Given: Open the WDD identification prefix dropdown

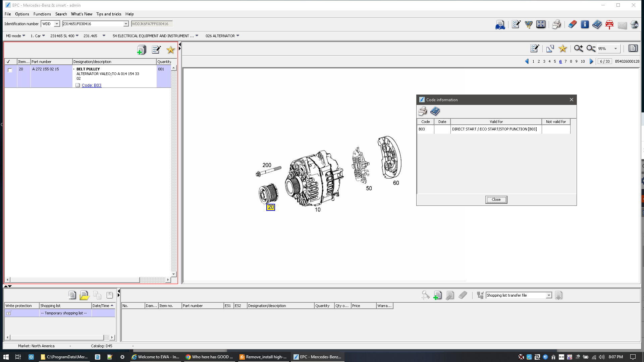Looking at the screenshot, I should point(57,24).
